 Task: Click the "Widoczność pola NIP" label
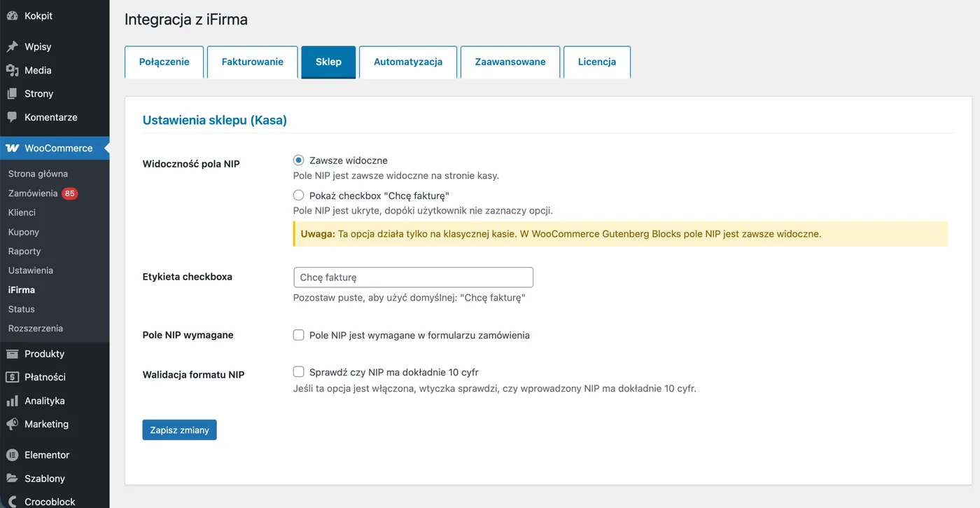(191, 164)
